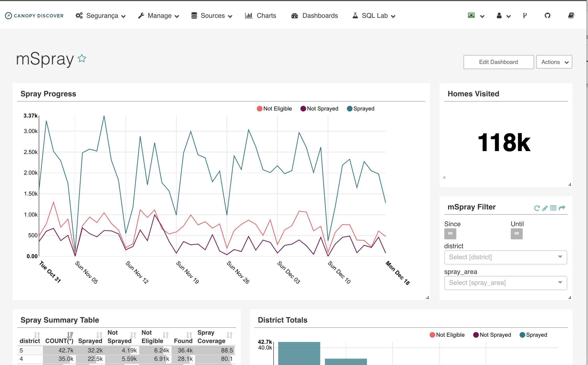The image size is (588, 365).
Task: Sort table by Spray Coverage column
Action: pos(229,335)
